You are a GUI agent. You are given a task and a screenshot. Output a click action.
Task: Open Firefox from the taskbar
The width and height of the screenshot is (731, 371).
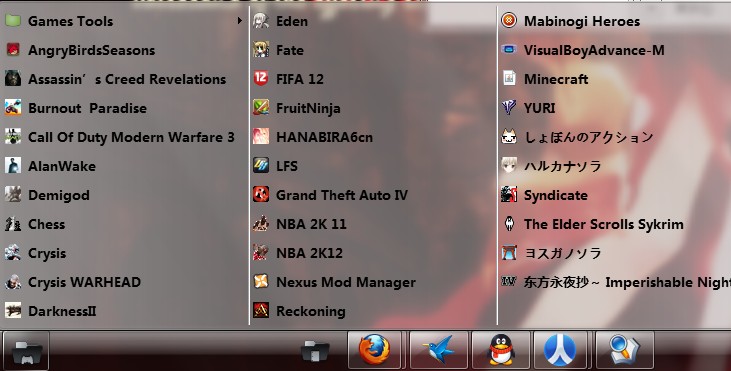[374, 350]
